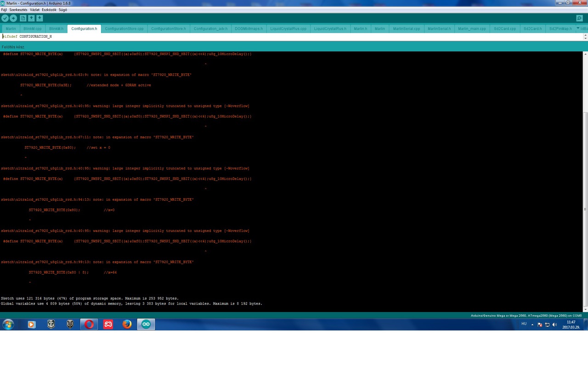The width and height of the screenshot is (588, 376).
Task: Click the console line ending with '//x=0'
Action: pos(72,210)
